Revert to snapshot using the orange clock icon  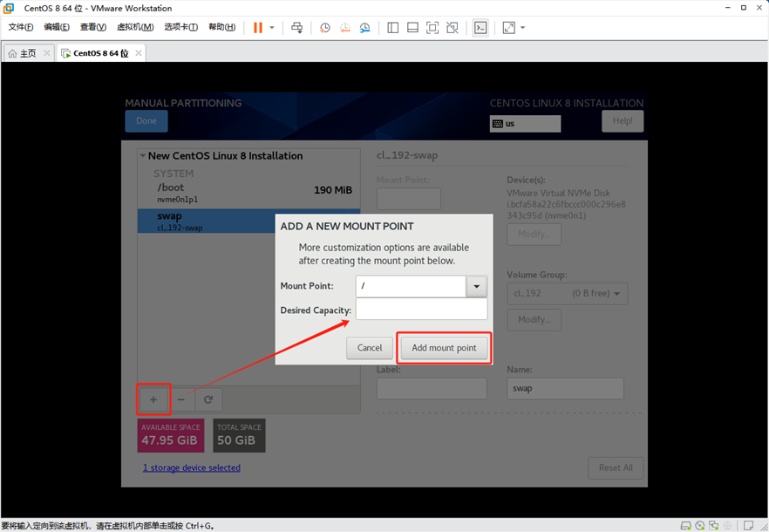coord(344,28)
